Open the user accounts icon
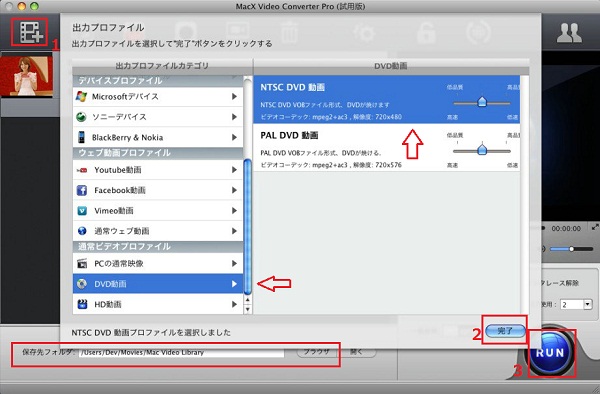This screenshot has height=394, width=600. [569, 33]
